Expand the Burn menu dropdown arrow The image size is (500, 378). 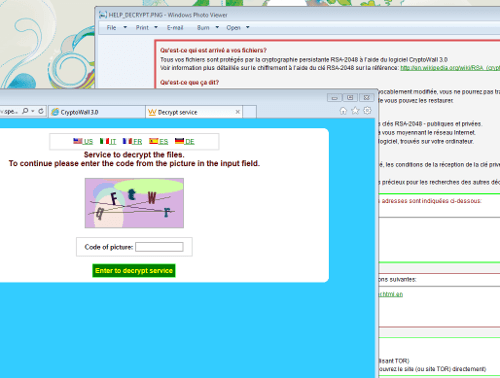pos(217,27)
